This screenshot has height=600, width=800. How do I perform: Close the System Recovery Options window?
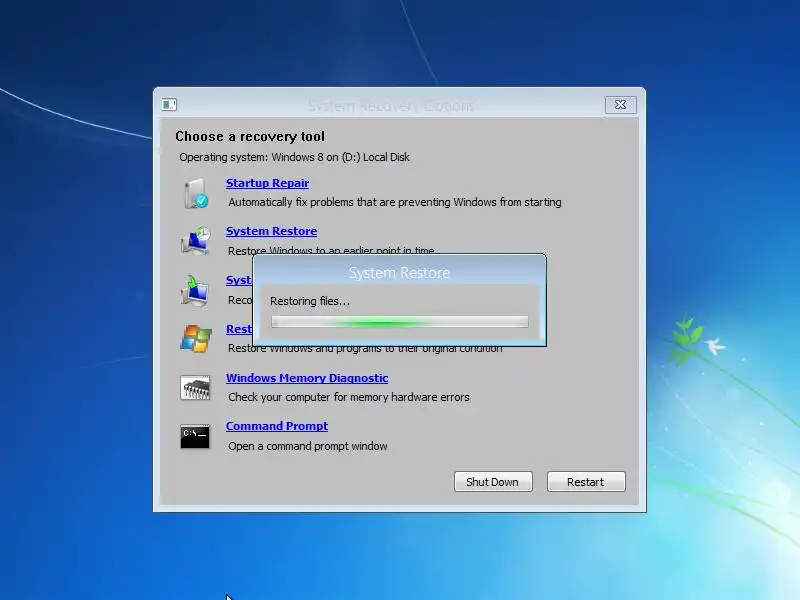[x=620, y=105]
